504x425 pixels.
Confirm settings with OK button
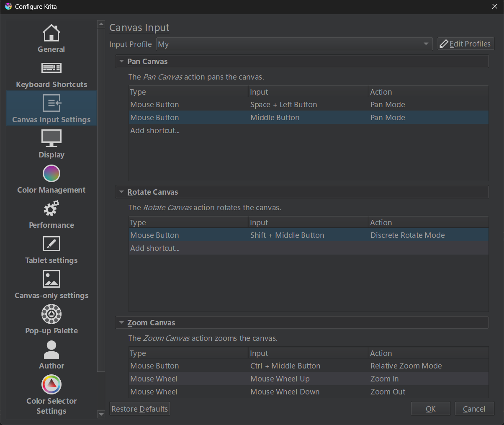pos(430,409)
